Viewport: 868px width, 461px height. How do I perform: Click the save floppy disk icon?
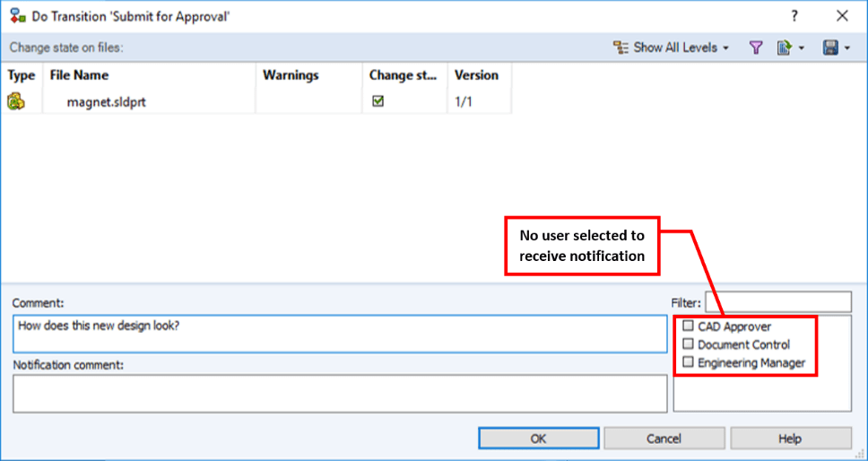[830, 48]
